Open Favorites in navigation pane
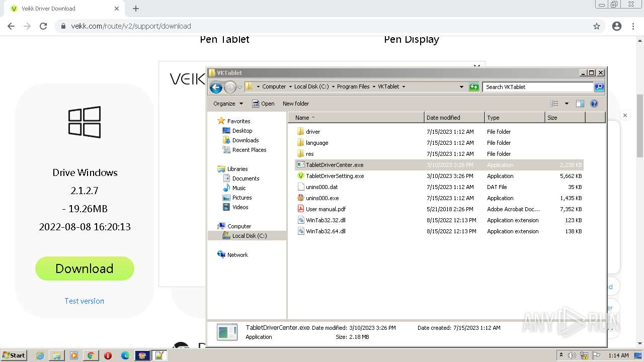This screenshot has height=362, width=644. (238, 121)
